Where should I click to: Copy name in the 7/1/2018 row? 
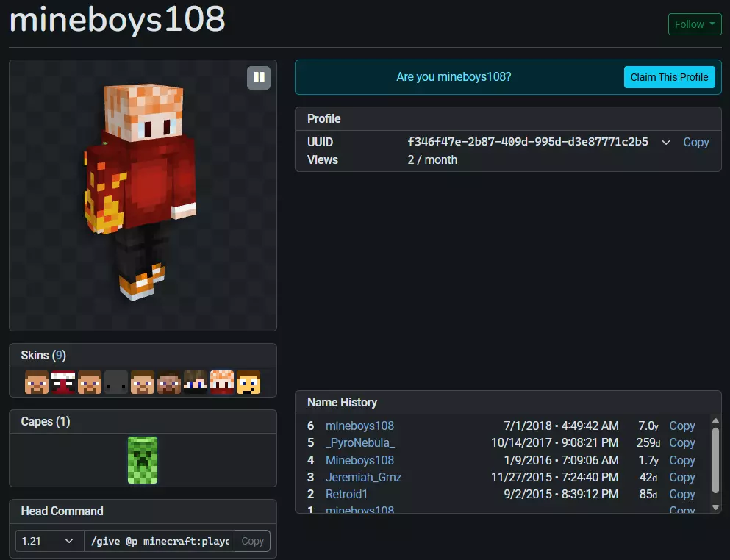point(682,426)
